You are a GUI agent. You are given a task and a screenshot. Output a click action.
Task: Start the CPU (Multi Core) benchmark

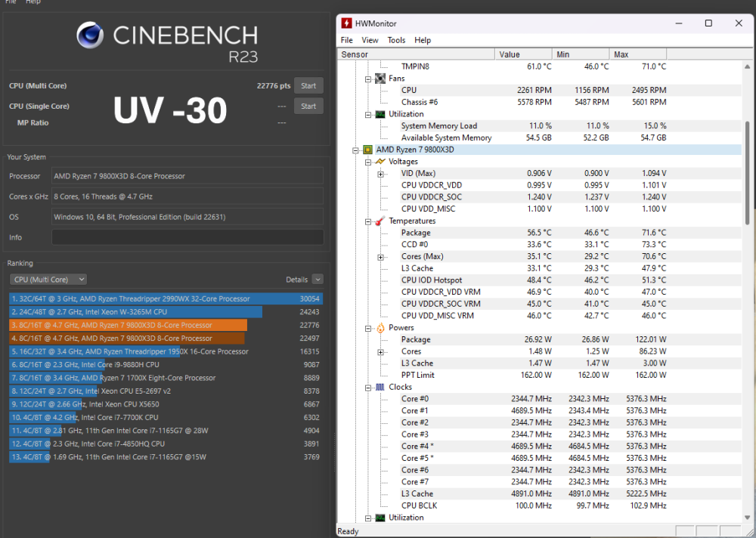(308, 85)
